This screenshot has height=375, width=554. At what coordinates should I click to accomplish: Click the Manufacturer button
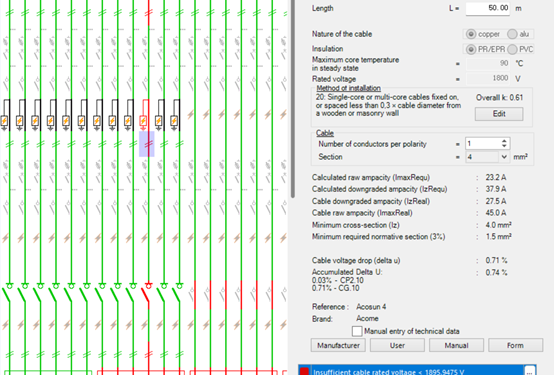[x=338, y=345]
